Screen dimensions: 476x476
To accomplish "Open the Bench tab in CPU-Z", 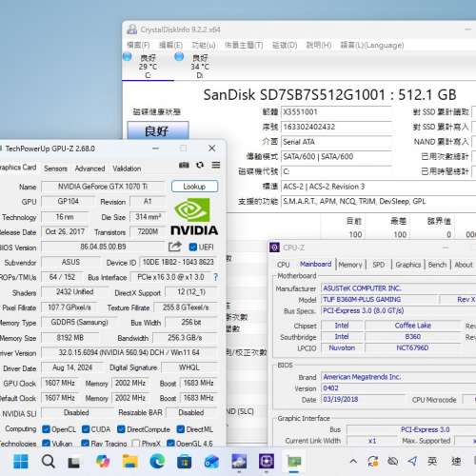I will pyautogui.click(x=437, y=265).
